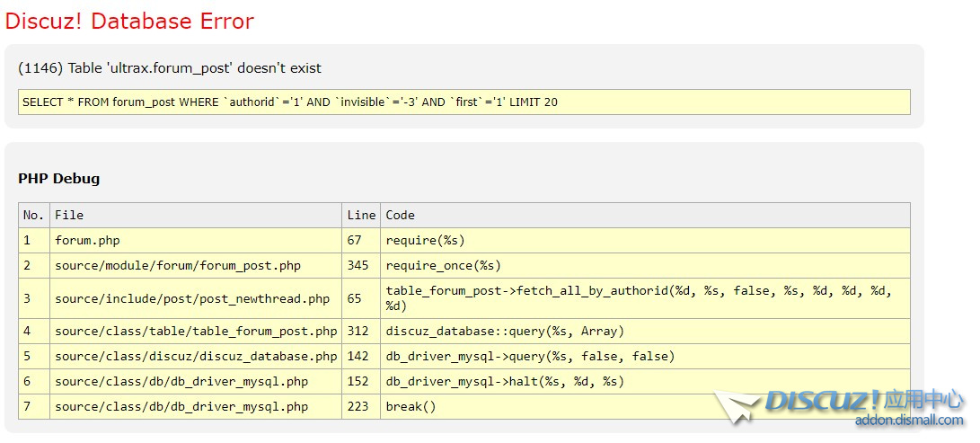Click row number 7 cell
980x443 pixels.
pyautogui.click(x=34, y=407)
